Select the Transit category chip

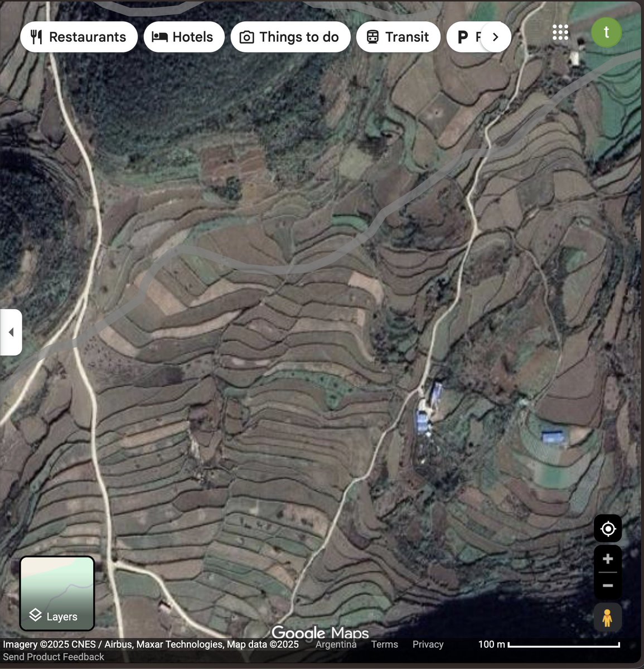tap(398, 37)
